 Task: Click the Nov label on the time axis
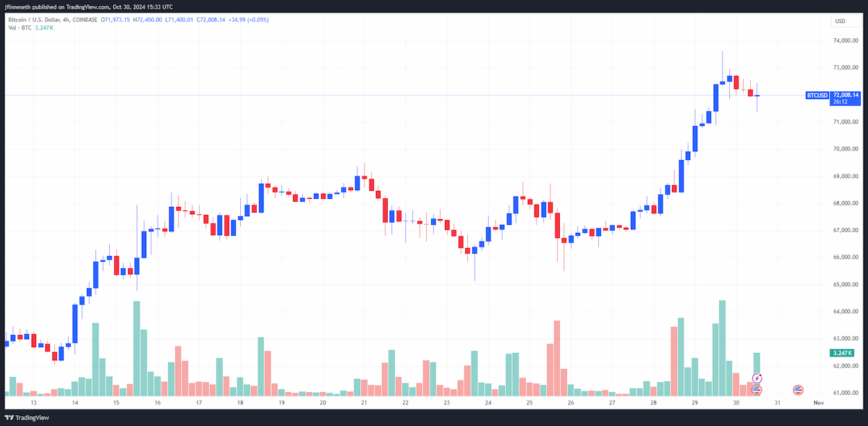point(818,402)
